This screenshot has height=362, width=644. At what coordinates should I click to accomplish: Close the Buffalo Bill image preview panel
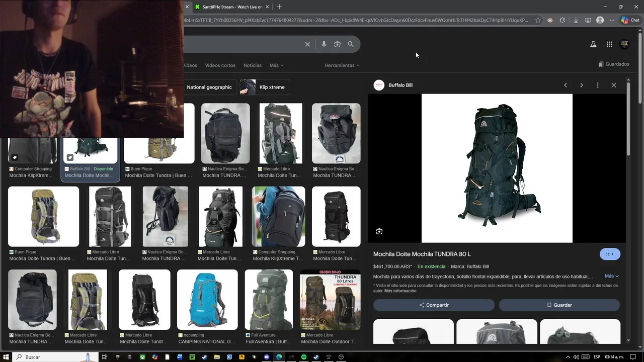613,85
